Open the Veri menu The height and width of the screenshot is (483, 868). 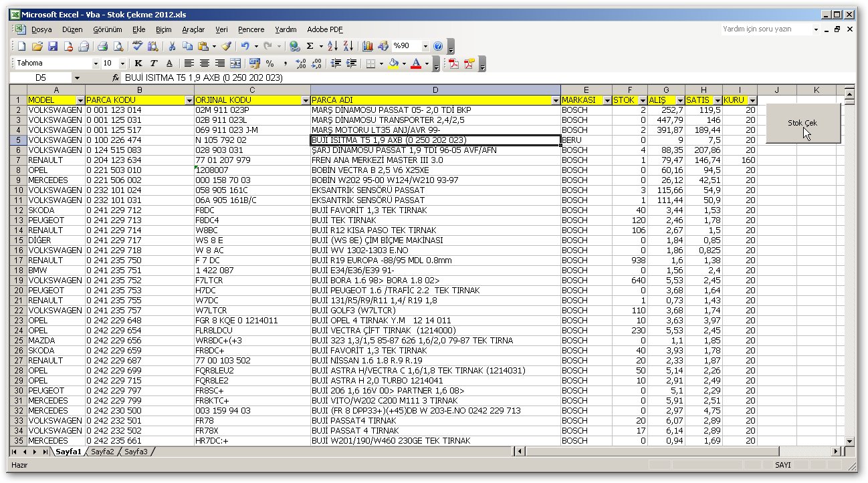pyautogui.click(x=221, y=29)
